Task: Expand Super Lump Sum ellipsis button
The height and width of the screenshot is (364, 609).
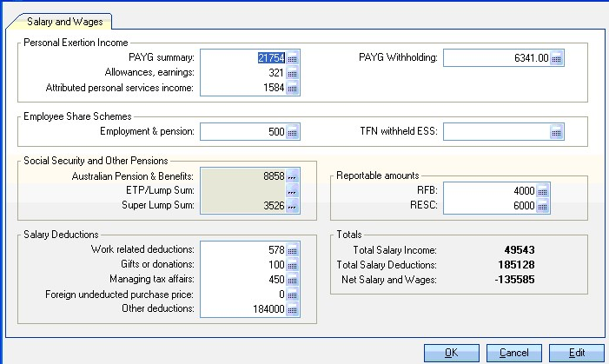Action: [x=293, y=206]
